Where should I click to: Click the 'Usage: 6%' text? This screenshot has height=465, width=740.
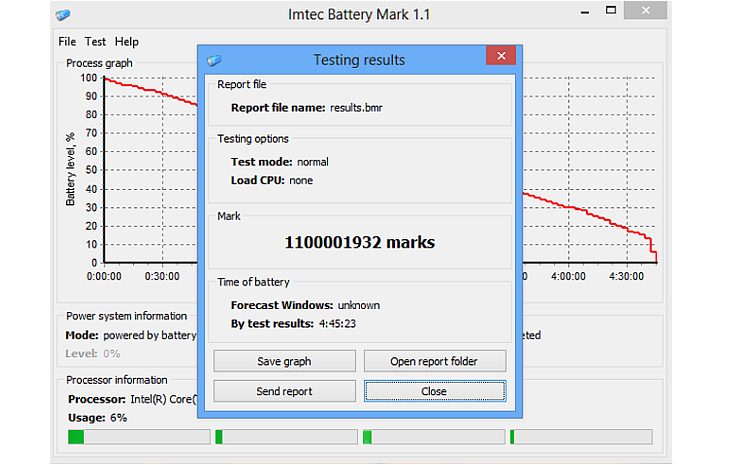click(x=97, y=418)
